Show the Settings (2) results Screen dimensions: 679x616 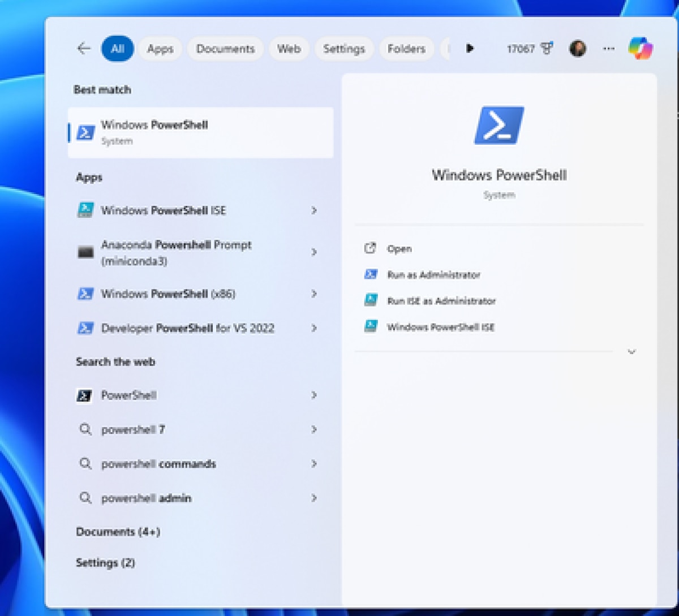pos(106,563)
